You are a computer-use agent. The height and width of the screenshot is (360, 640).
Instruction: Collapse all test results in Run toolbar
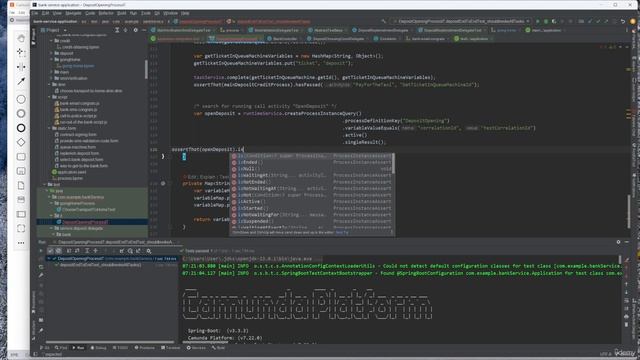click(96, 251)
